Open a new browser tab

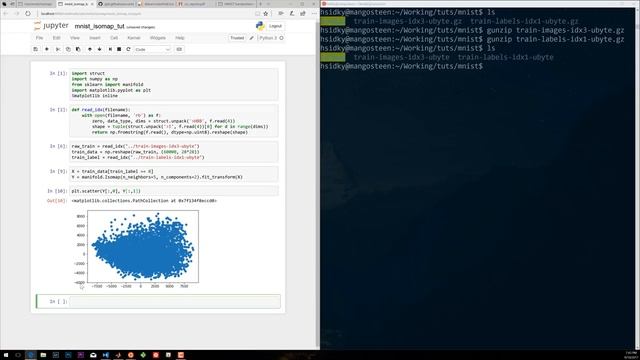click(260, 4)
